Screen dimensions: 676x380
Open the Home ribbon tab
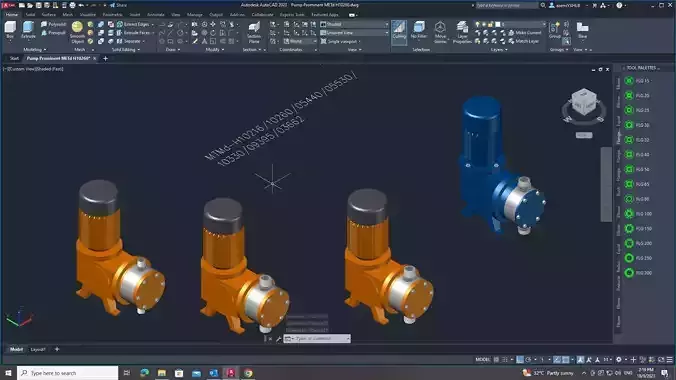click(x=12, y=15)
